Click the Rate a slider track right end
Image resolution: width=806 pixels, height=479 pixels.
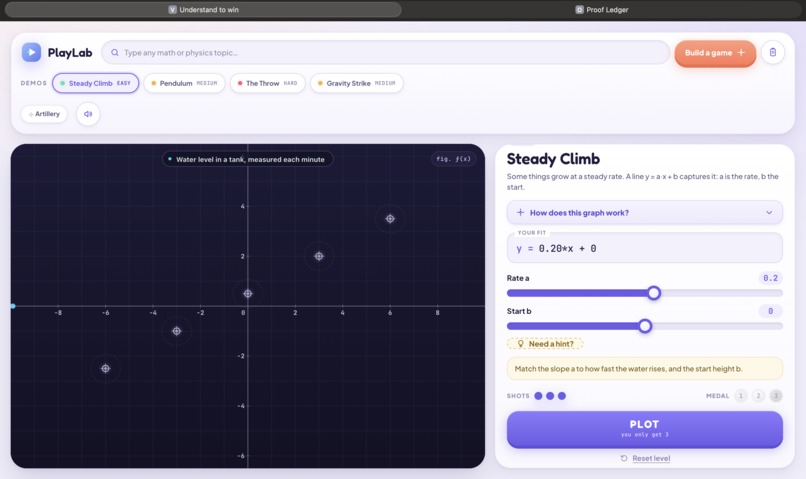pos(779,293)
